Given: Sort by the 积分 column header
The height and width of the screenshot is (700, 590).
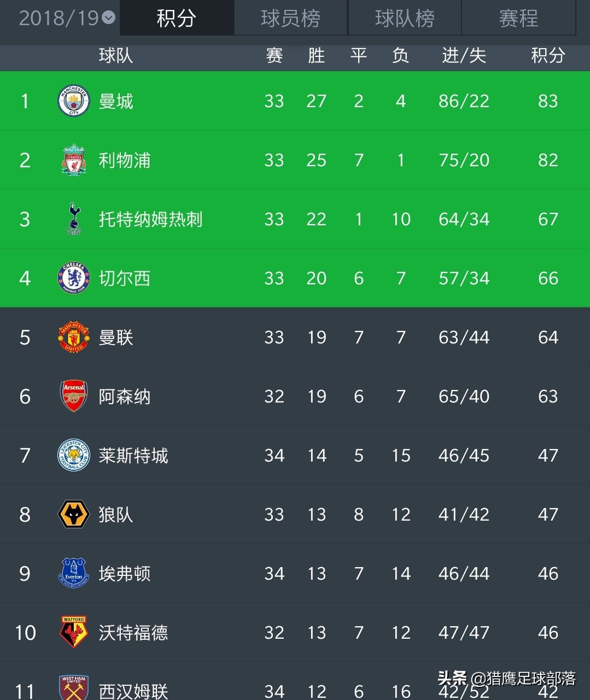Looking at the screenshot, I should (548, 55).
